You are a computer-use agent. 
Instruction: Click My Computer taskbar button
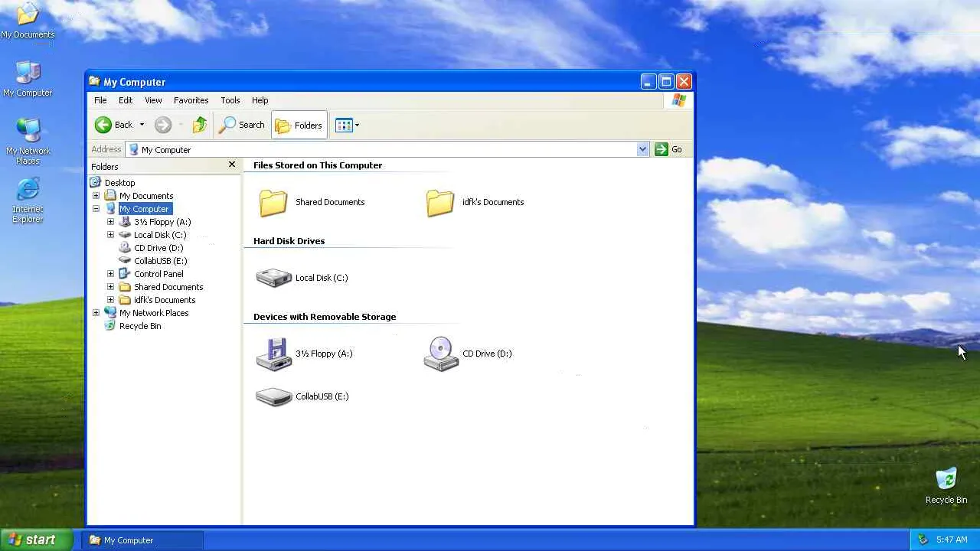point(142,540)
